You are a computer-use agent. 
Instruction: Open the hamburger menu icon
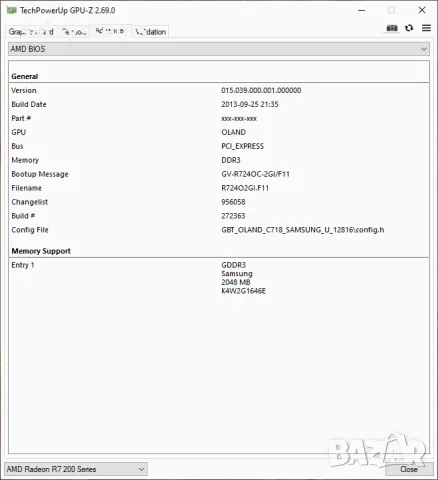[426, 28]
